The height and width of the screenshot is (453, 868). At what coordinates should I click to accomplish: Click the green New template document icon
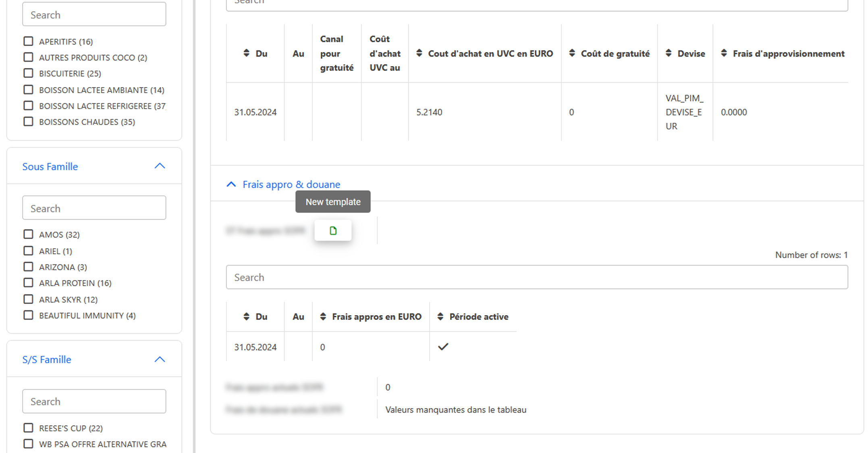click(333, 231)
